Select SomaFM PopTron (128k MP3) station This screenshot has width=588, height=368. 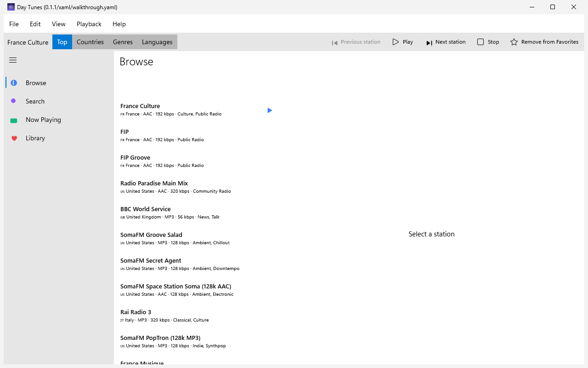pyautogui.click(x=197, y=341)
